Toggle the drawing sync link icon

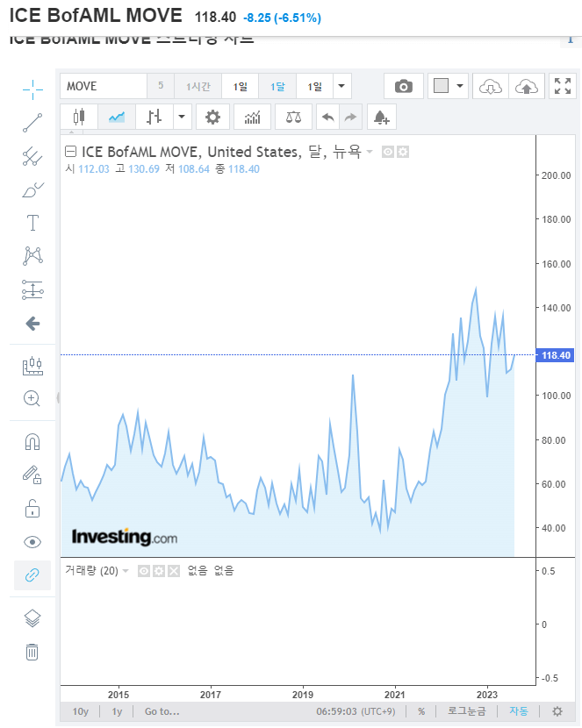[32, 575]
